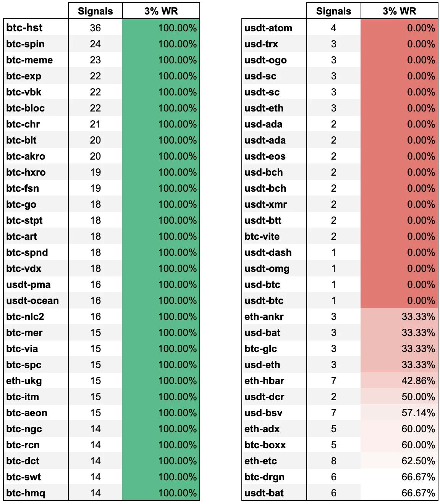The image size is (440, 504).
Task: Select the Signals header in left table
Action: pos(95,11)
